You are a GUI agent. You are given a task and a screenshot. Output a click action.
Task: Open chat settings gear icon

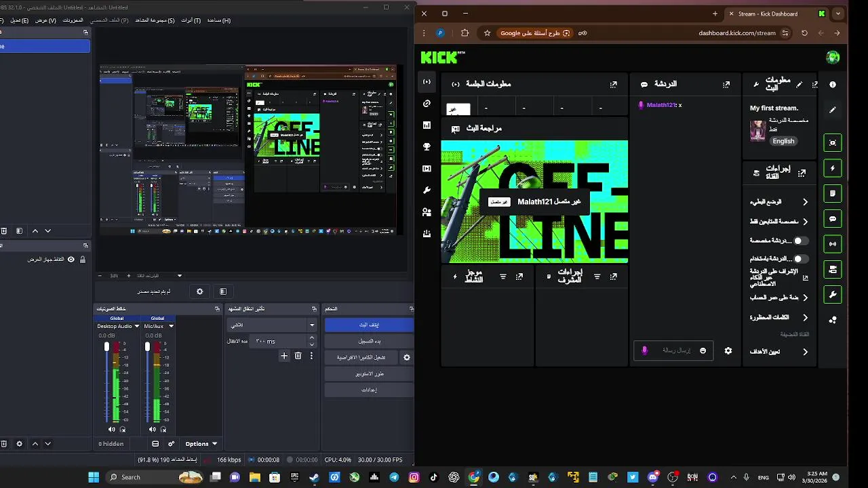(x=728, y=350)
